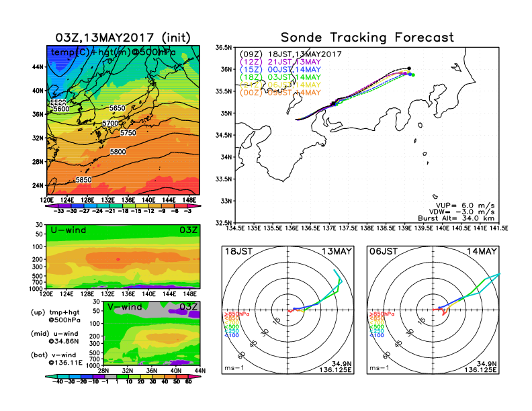Click the 5650 height contour label

click(x=118, y=108)
